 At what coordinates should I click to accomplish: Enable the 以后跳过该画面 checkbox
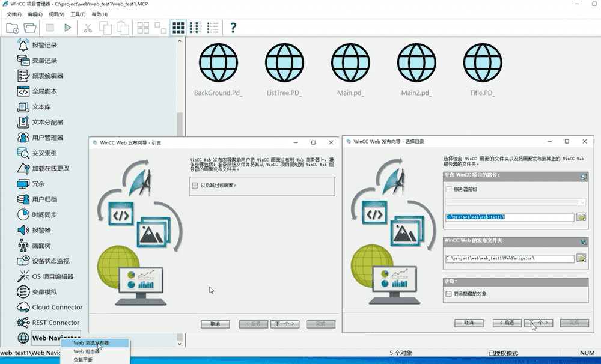[x=195, y=186]
